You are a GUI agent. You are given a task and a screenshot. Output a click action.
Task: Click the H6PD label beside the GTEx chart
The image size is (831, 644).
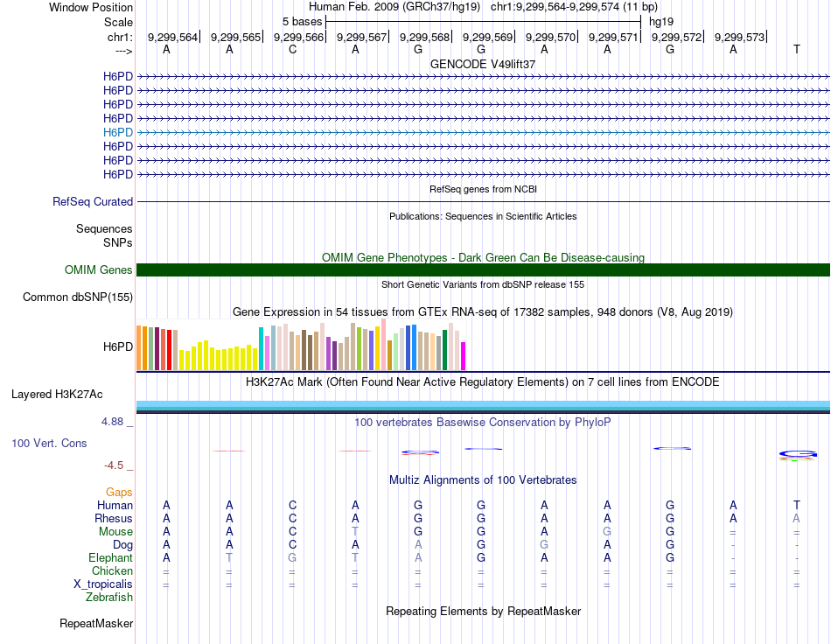click(118, 347)
